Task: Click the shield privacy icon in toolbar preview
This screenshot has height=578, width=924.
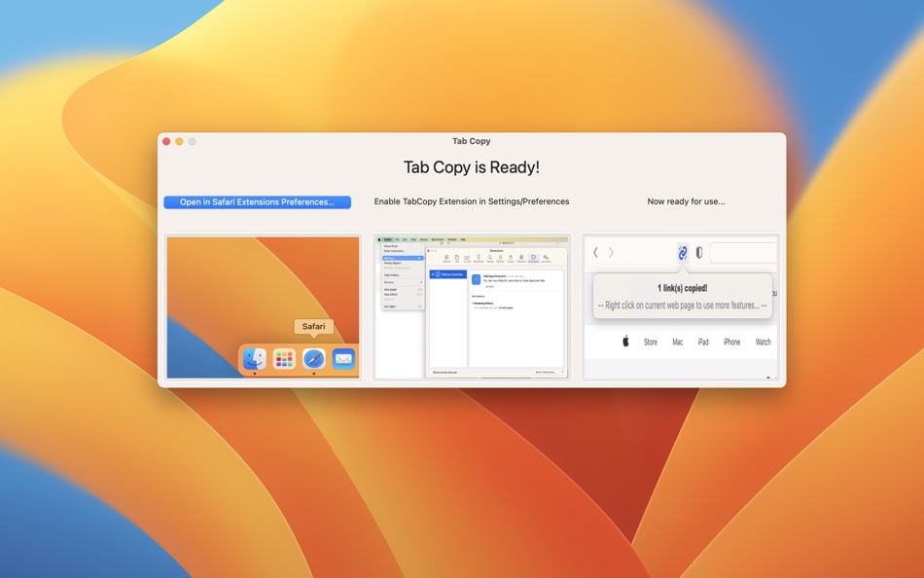Action: coord(699,252)
